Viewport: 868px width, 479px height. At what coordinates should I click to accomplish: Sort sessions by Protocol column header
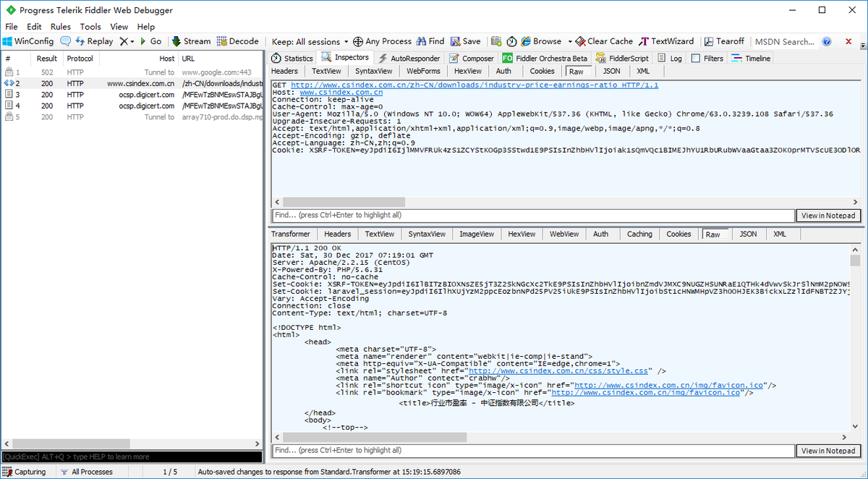point(80,59)
